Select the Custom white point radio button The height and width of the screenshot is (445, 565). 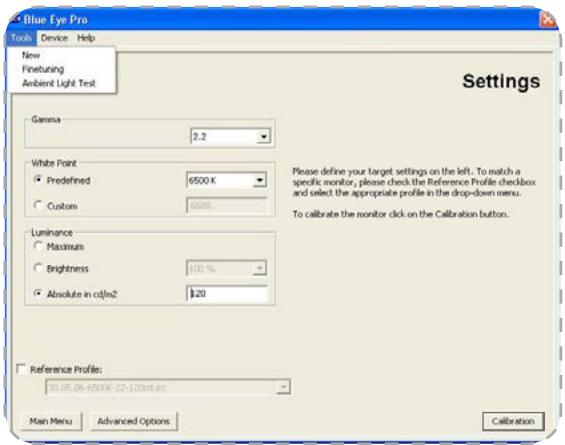(38, 205)
